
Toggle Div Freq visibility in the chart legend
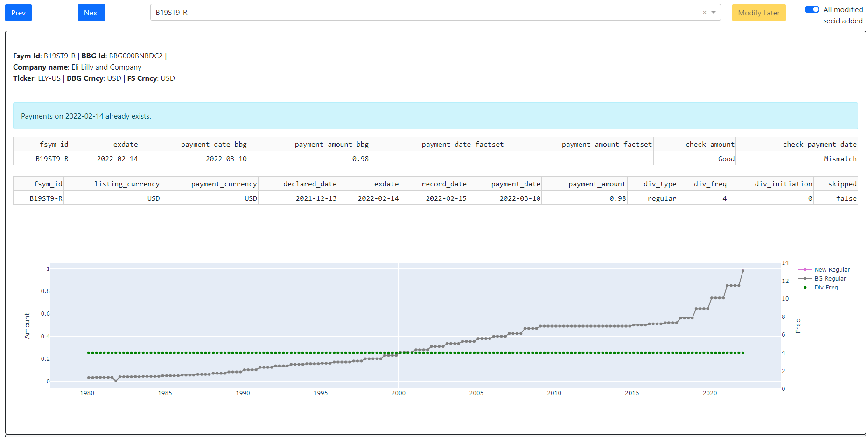point(826,287)
